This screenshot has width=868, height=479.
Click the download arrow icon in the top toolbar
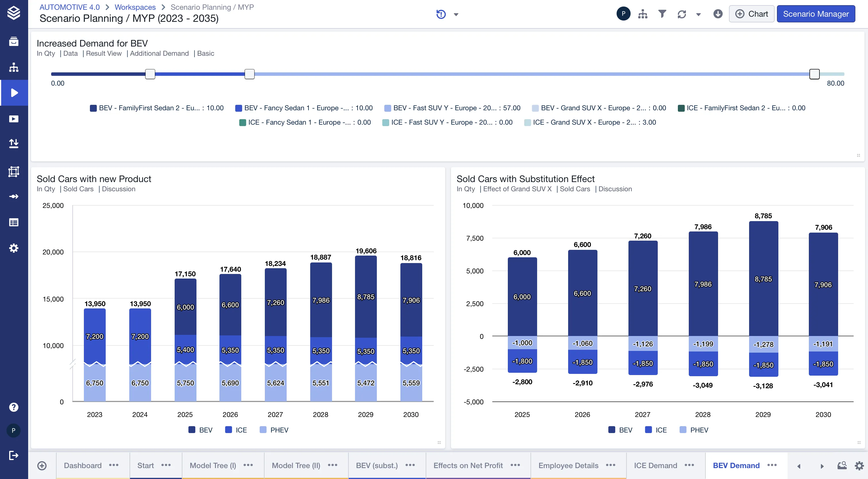(718, 14)
